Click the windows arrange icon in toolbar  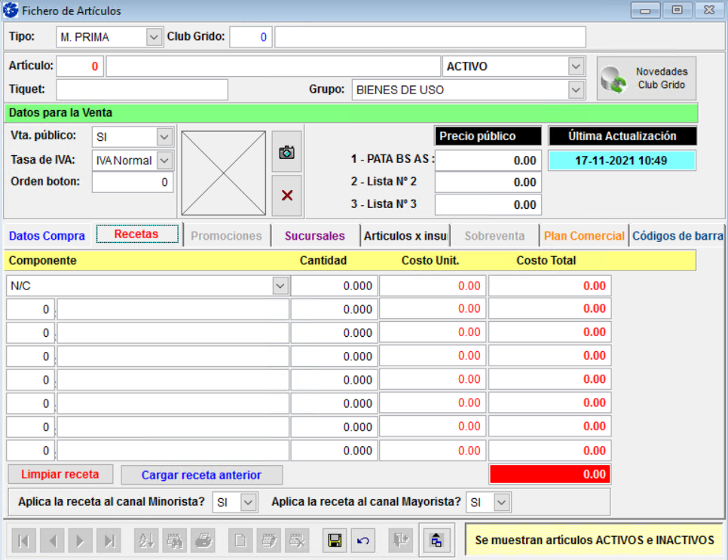coord(437,540)
